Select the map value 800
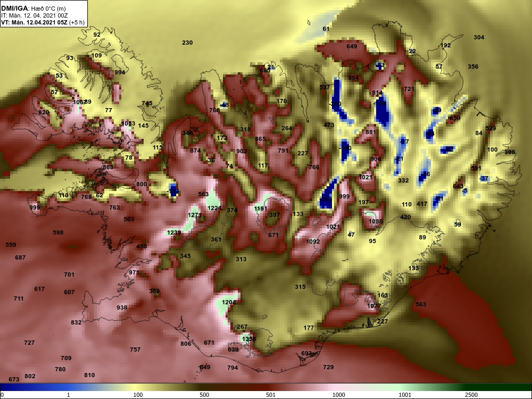Image resolution: width=532 pixels, height=399 pixels. click(x=142, y=184)
